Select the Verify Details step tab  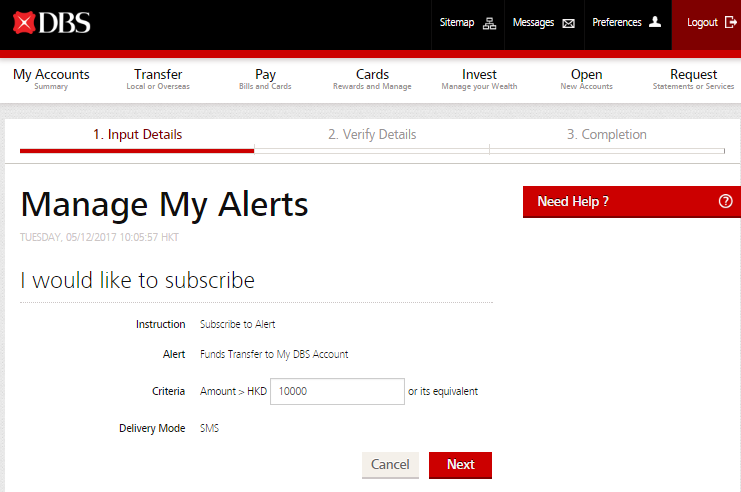click(x=372, y=135)
